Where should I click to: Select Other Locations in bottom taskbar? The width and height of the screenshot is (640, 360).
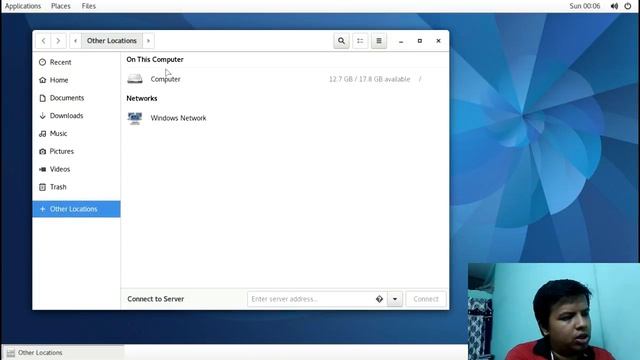tap(63, 353)
